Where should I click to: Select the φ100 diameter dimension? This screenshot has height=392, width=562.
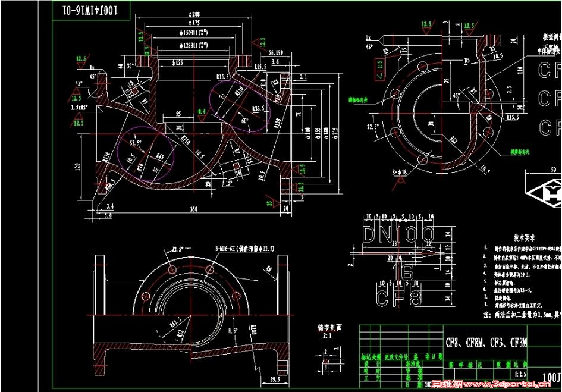click(307, 133)
